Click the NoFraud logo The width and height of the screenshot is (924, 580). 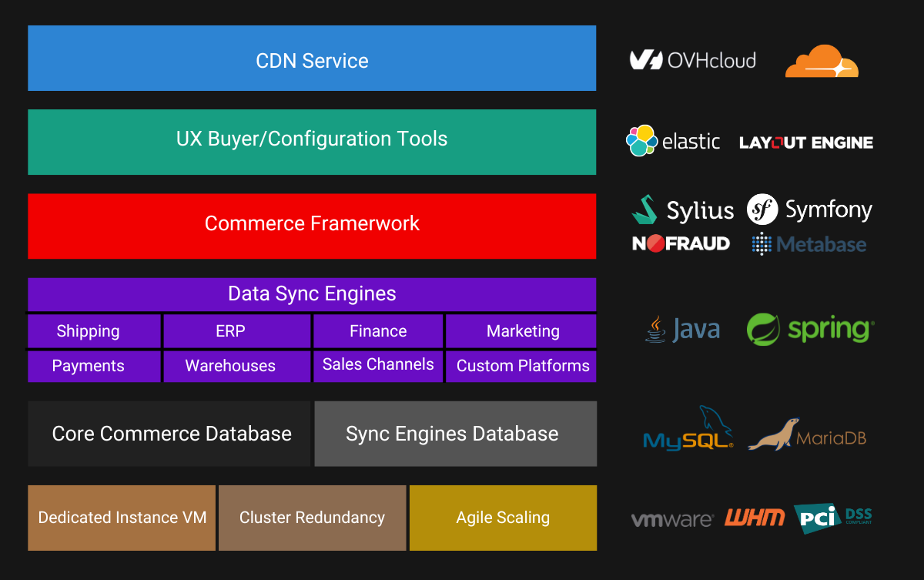(x=681, y=243)
